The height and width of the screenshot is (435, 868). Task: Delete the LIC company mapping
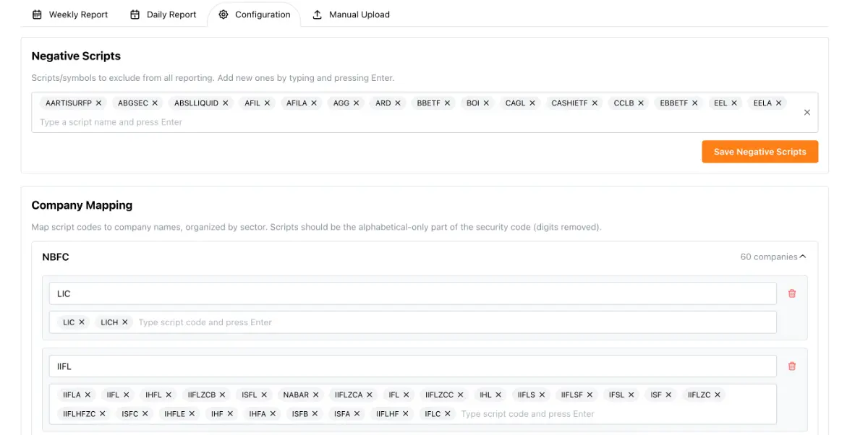coord(791,293)
